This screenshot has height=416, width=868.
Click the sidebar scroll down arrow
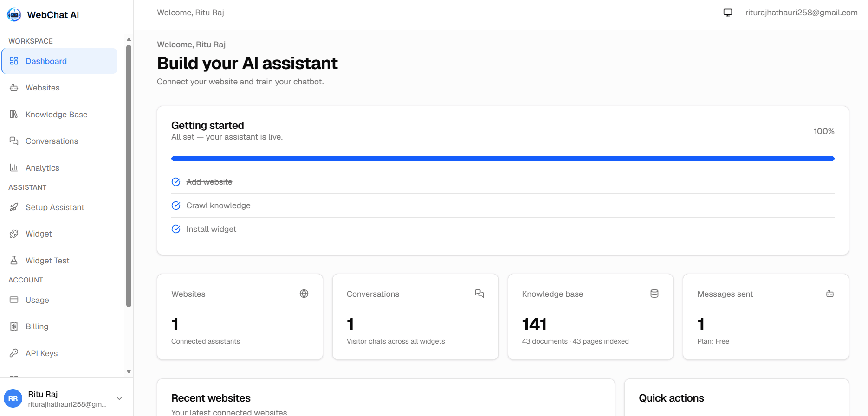coord(129,371)
